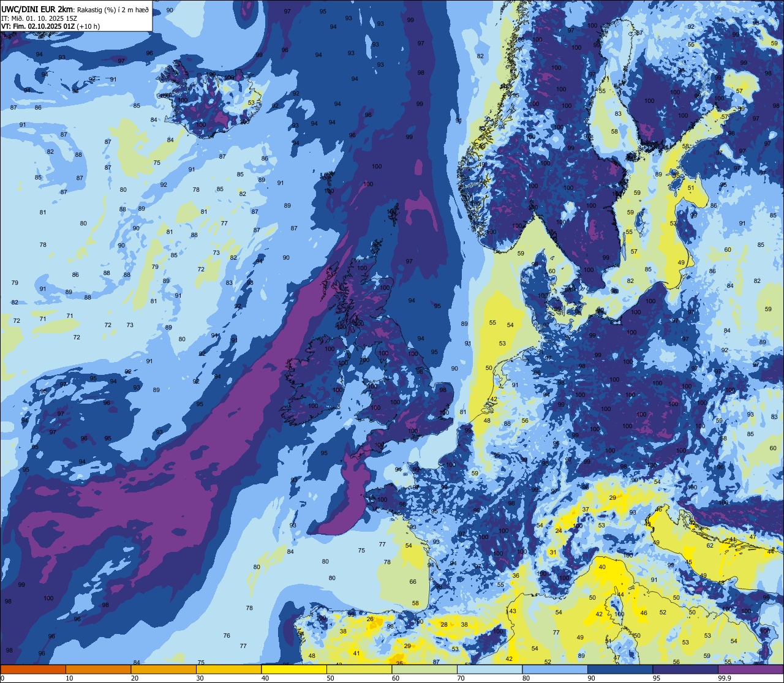This screenshot has width=784, height=683.
Task: Click the legend tick label "10"
Action: (69, 678)
